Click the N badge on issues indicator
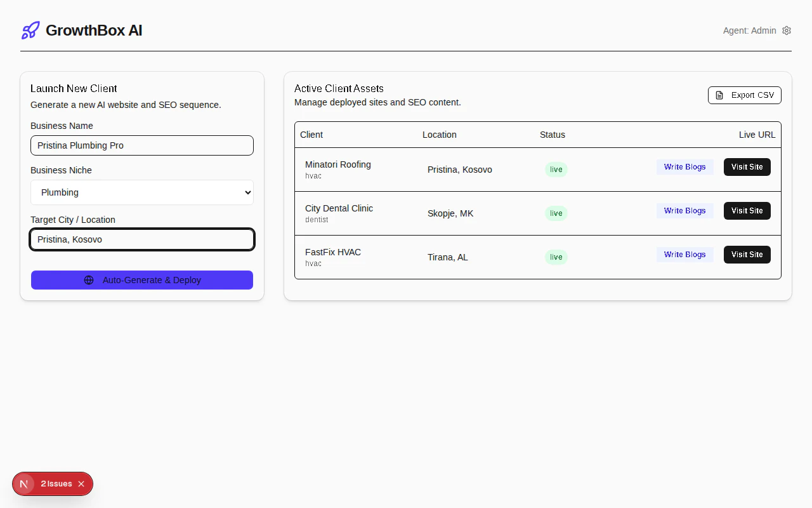This screenshot has width=812, height=508. coord(24,484)
